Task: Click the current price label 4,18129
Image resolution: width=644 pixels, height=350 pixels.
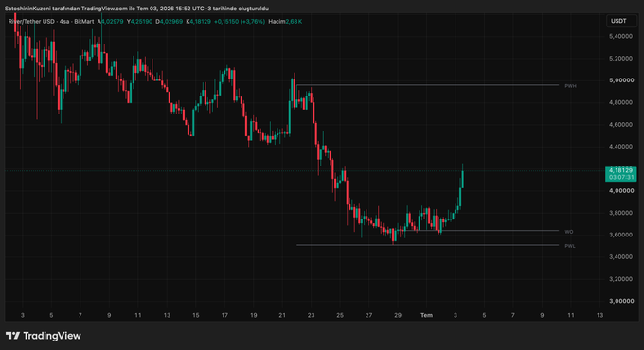Action: pos(620,170)
